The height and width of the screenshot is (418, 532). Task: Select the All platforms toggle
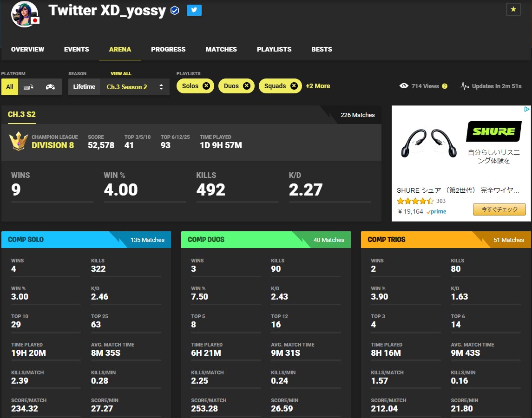coord(9,87)
